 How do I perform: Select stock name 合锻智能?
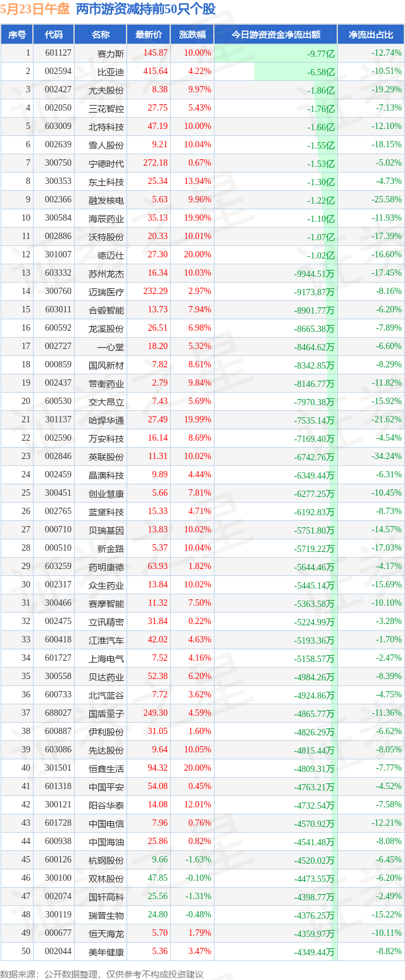pyautogui.click(x=106, y=310)
